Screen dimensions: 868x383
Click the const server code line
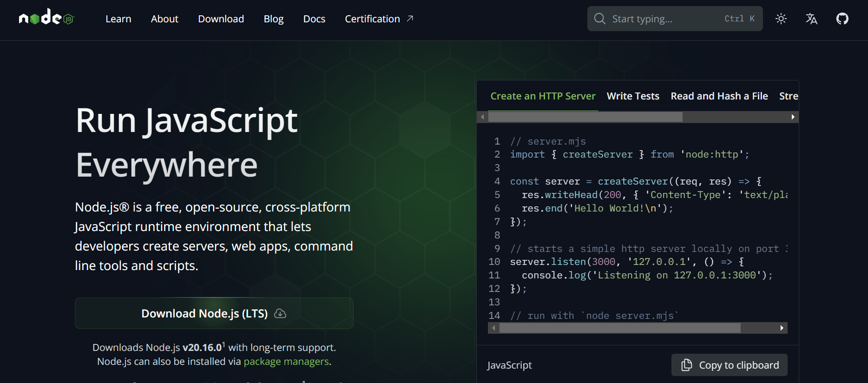(636, 181)
